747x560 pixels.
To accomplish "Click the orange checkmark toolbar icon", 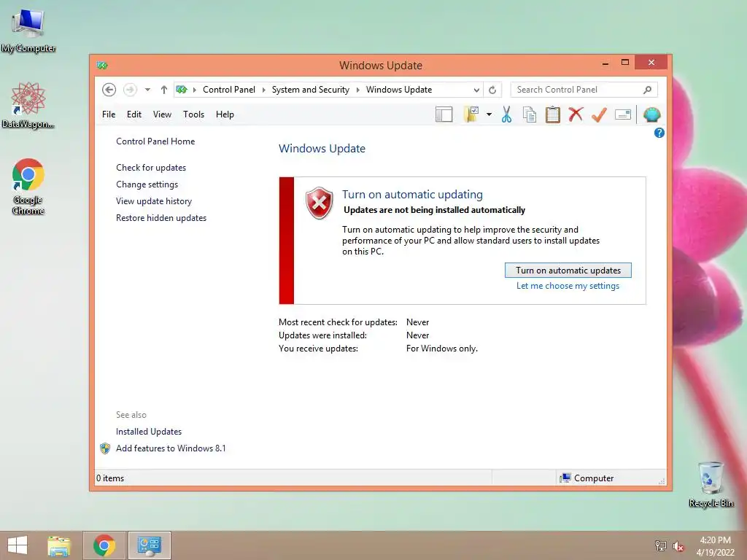I will pyautogui.click(x=599, y=114).
